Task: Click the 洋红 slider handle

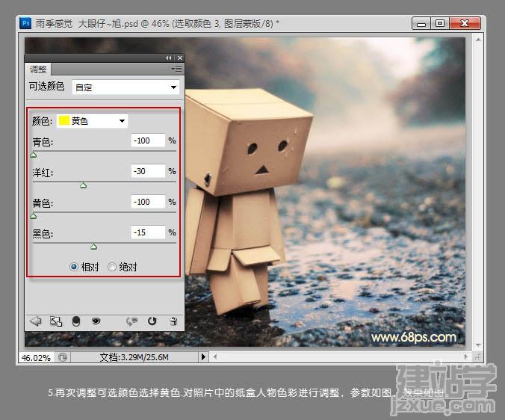Action: coord(84,185)
